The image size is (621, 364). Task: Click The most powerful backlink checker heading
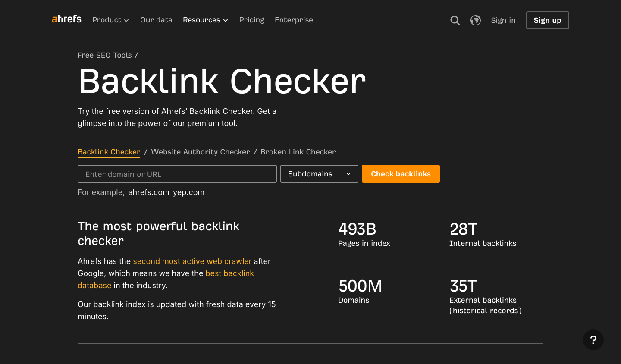(x=159, y=233)
